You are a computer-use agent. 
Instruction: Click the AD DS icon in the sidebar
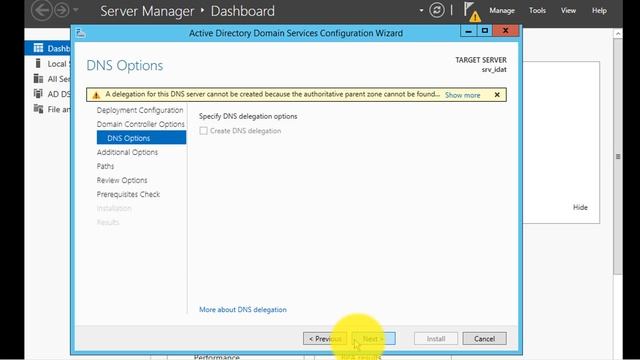coord(38,93)
